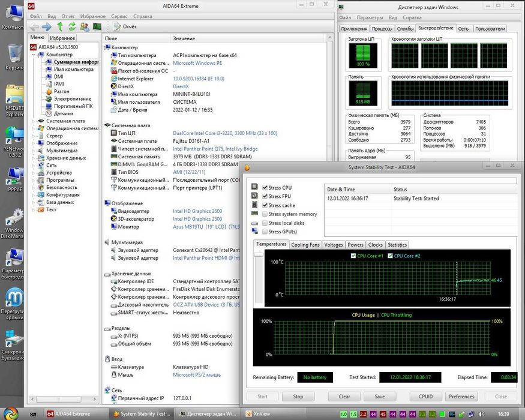Select Разгон overclock tree item

click(x=62, y=91)
